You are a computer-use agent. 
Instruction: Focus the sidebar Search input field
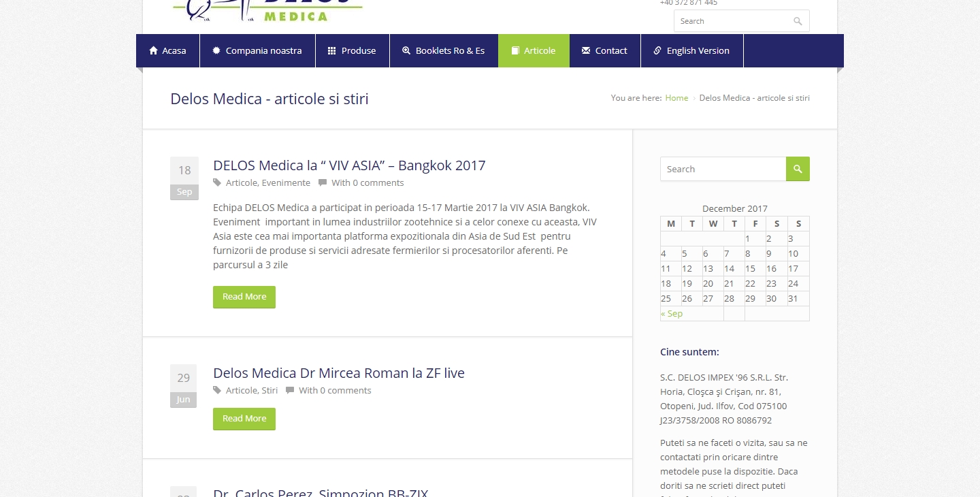pos(723,169)
